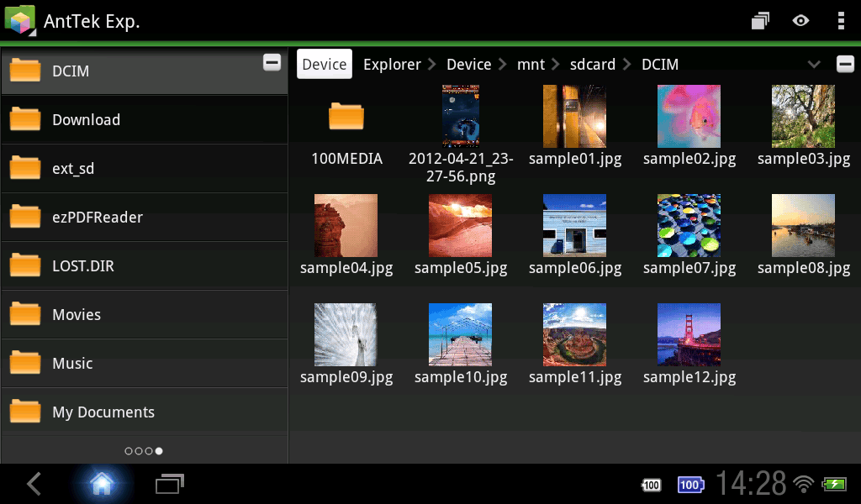
Task: Select fourth active page indicator dot
Action: pyautogui.click(x=159, y=451)
